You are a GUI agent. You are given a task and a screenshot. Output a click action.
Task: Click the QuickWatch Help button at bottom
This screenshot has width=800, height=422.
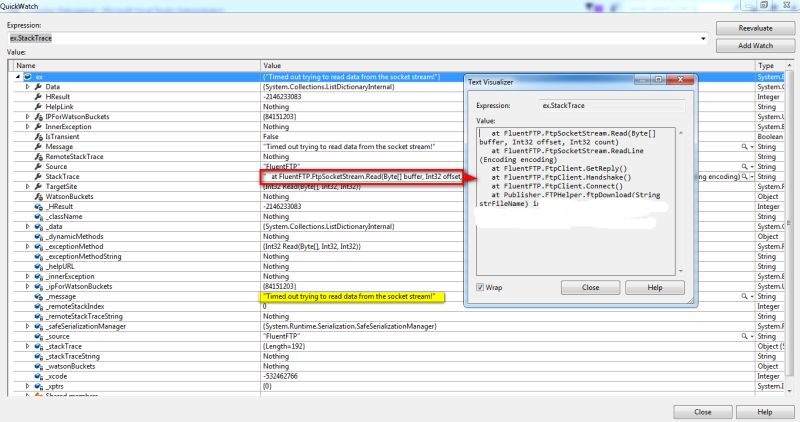(764, 412)
